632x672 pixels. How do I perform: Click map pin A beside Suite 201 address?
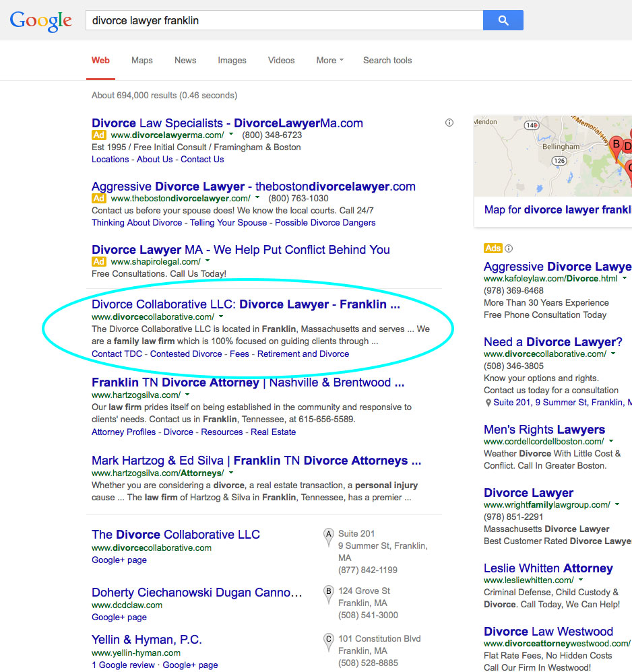[328, 537]
